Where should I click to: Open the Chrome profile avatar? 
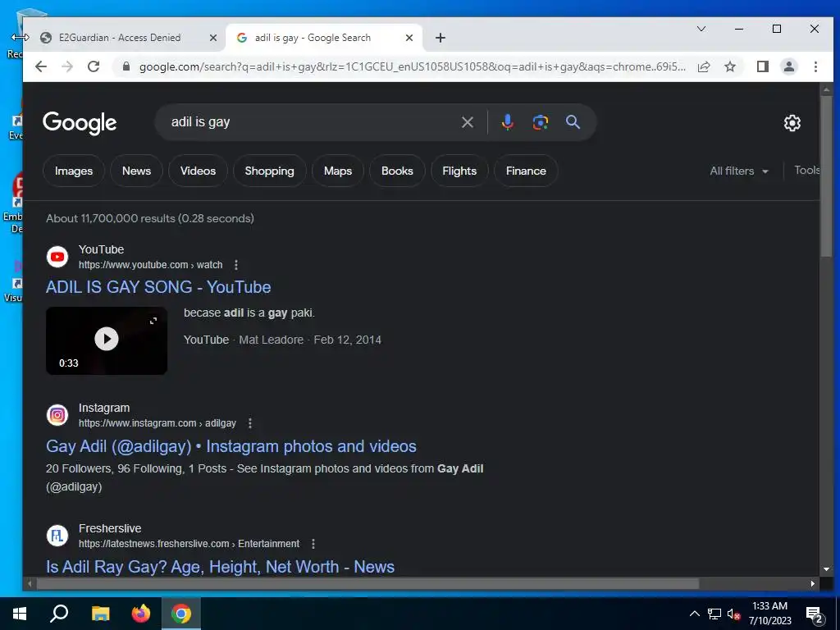point(789,66)
